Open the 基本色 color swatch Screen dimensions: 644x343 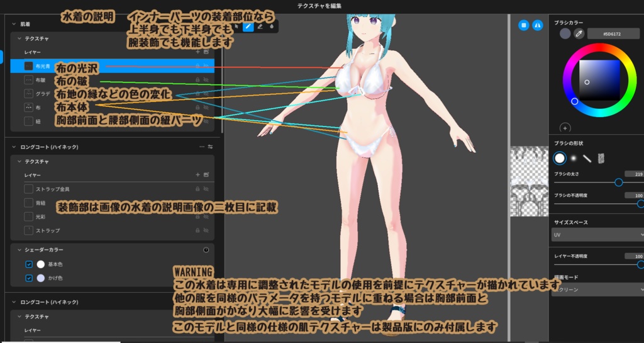coord(41,264)
